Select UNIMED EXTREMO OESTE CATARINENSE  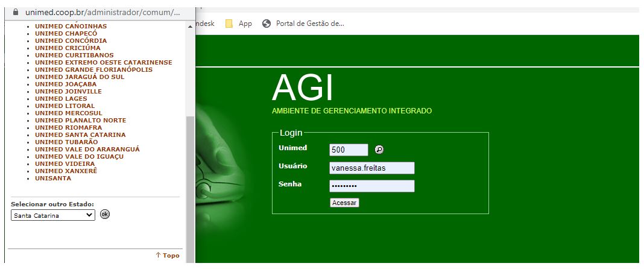[104, 62]
